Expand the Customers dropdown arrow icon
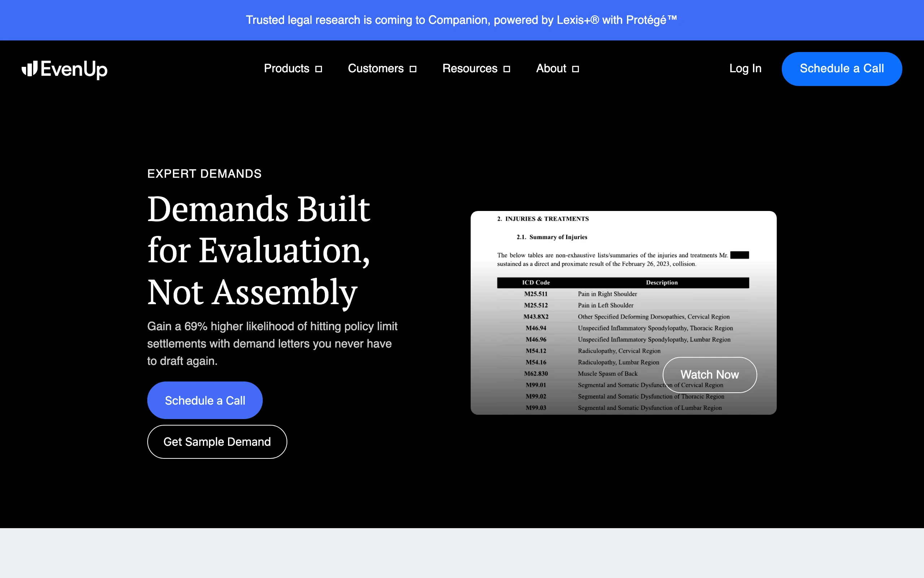Screen dimensions: 924x578 (413, 69)
